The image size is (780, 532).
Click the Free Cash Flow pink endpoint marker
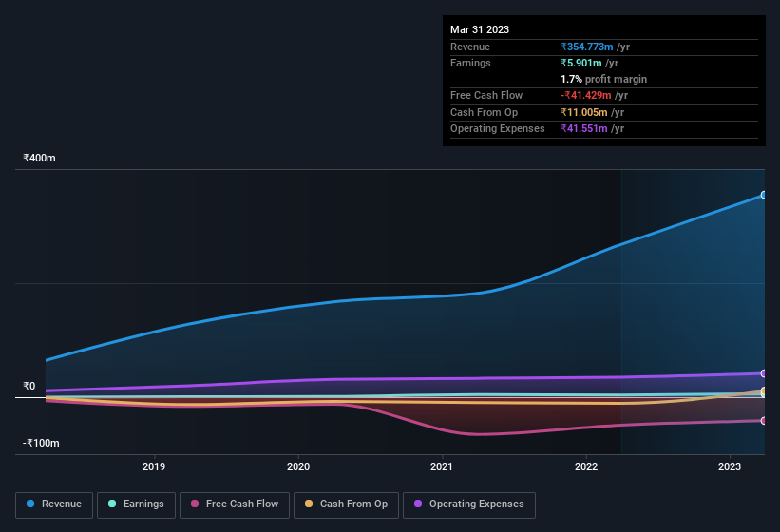coord(763,421)
